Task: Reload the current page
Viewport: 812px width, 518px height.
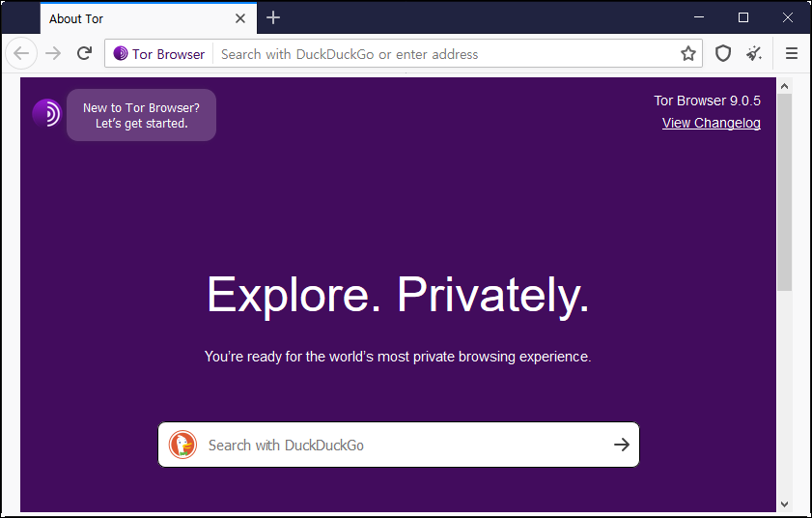Action: coord(84,53)
